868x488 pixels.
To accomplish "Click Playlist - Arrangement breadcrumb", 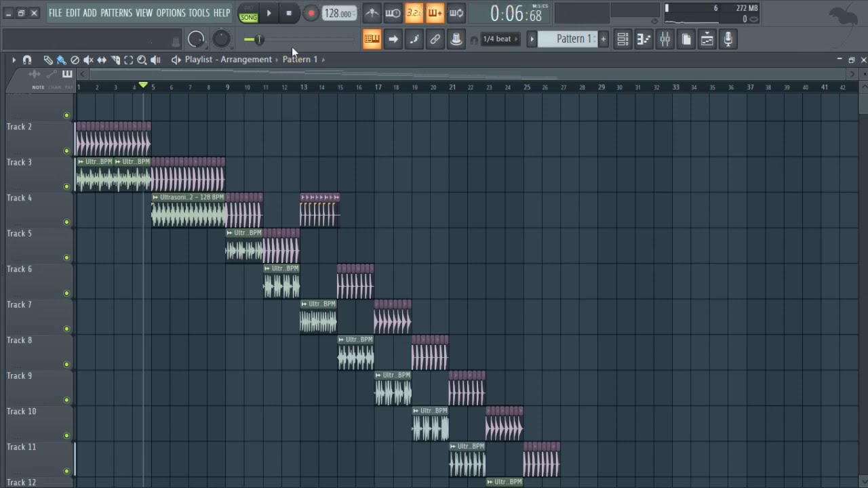I will [x=229, y=60].
